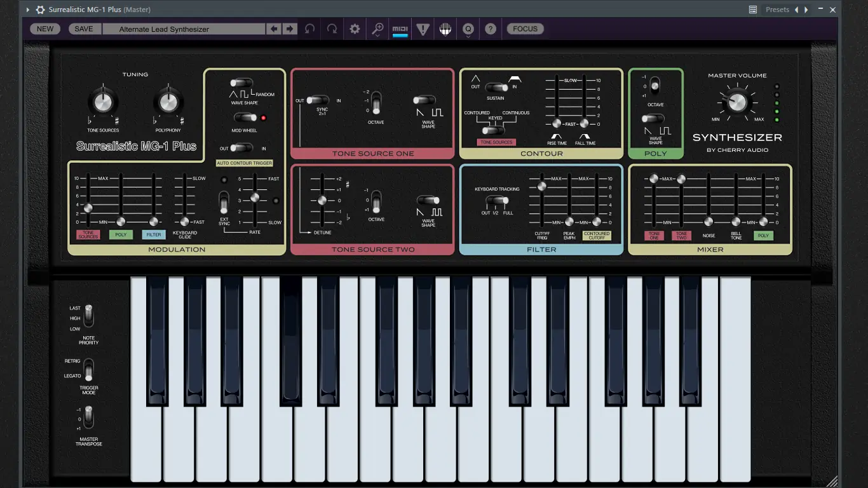Image resolution: width=868 pixels, height=488 pixels.
Task: Toggle the Sync 2>1 switch
Action: pyautogui.click(x=318, y=100)
